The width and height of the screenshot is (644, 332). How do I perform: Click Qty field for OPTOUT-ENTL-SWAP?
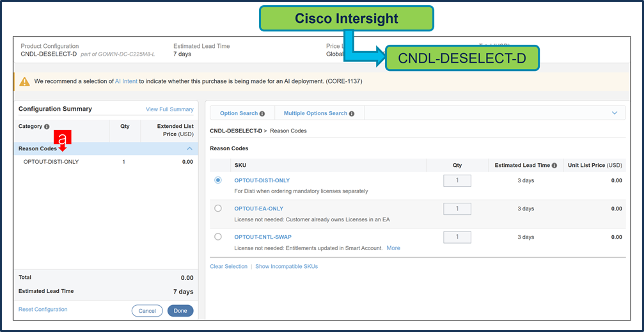[x=457, y=237]
